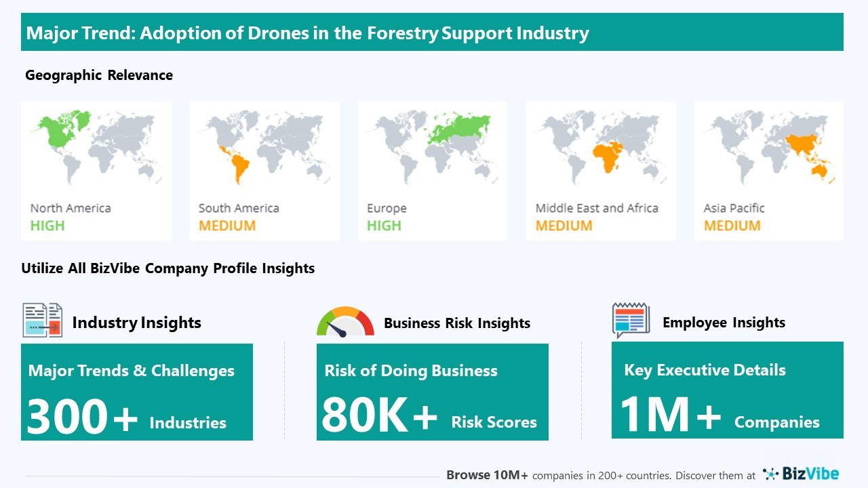The width and height of the screenshot is (868, 488).
Task: Click the Geographic Relevance heading
Action: (99, 75)
